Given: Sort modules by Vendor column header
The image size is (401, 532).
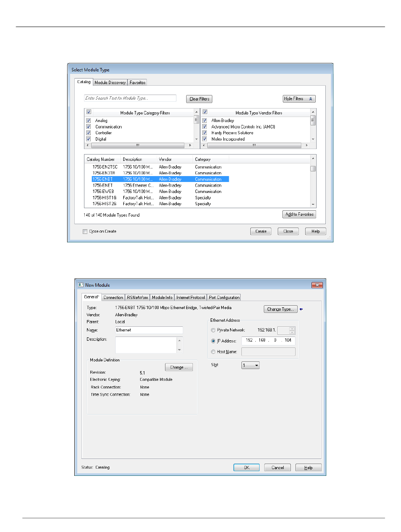Looking at the screenshot, I should [175, 160].
